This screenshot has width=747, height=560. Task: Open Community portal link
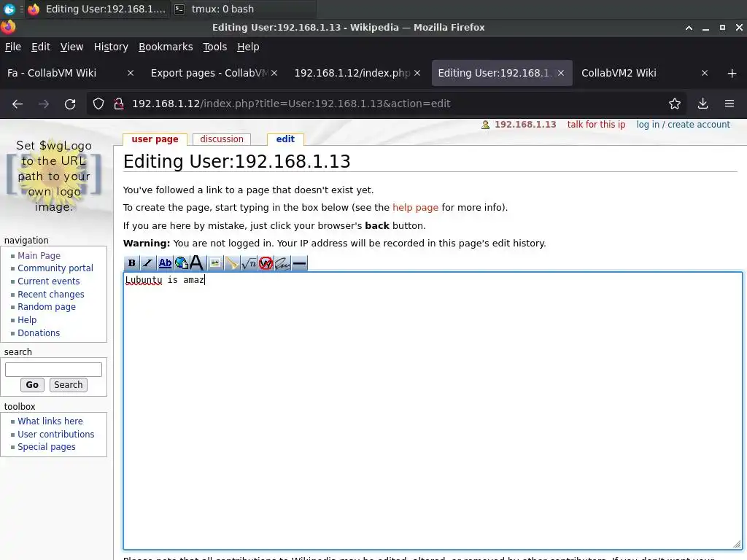coord(55,268)
